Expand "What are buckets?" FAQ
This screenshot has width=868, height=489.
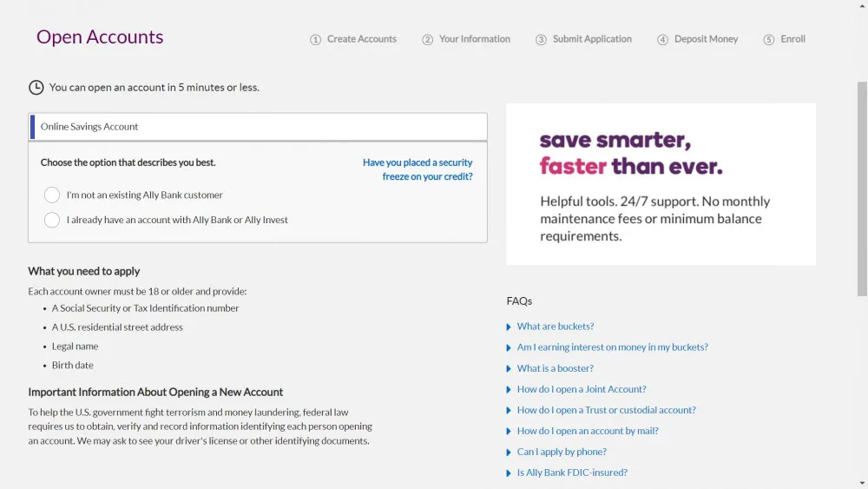(556, 327)
